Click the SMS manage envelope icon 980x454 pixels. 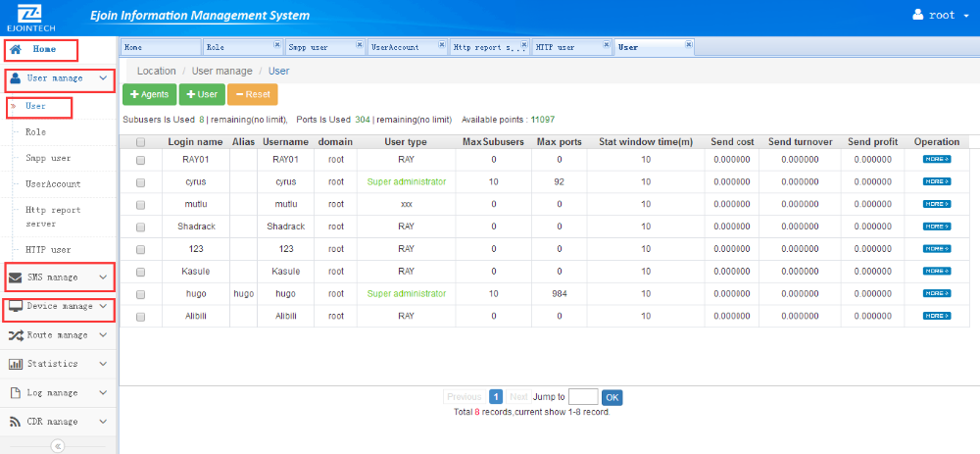16,277
